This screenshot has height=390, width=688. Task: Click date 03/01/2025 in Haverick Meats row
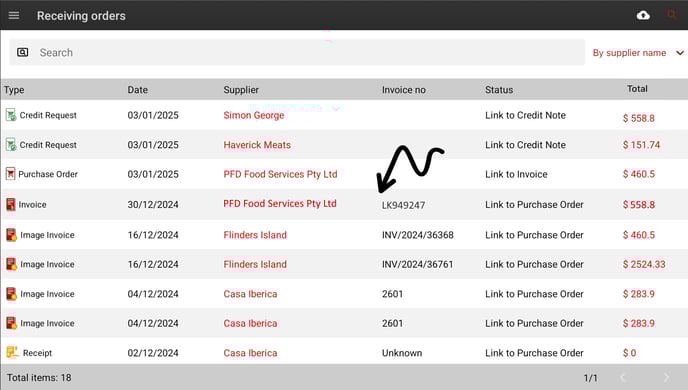click(x=153, y=145)
